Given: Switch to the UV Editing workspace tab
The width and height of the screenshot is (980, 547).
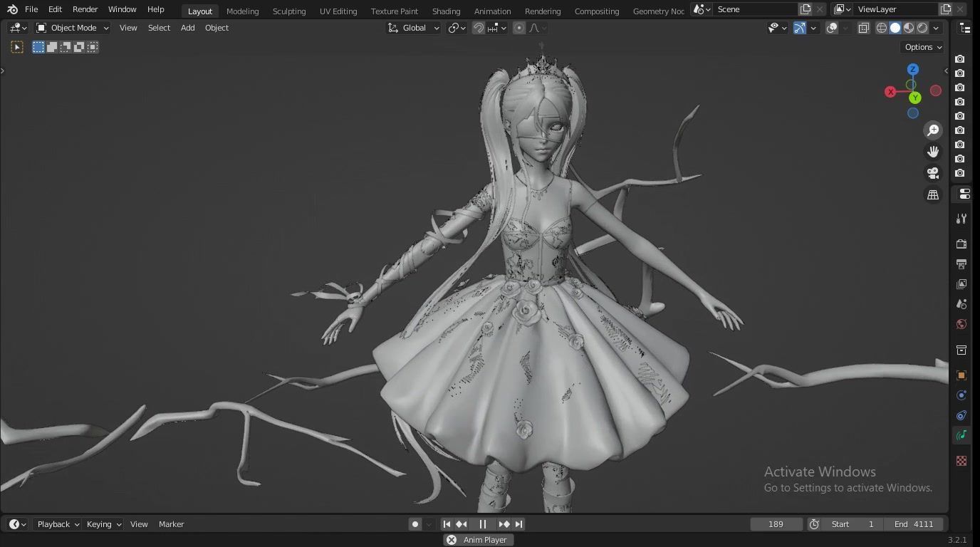Looking at the screenshot, I should [x=338, y=11].
